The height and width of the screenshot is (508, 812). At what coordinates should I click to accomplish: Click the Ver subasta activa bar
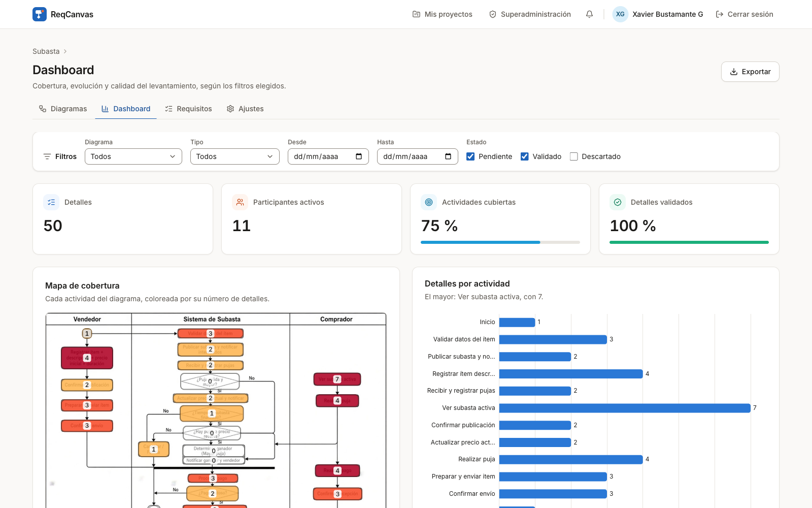click(x=625, y=408)
